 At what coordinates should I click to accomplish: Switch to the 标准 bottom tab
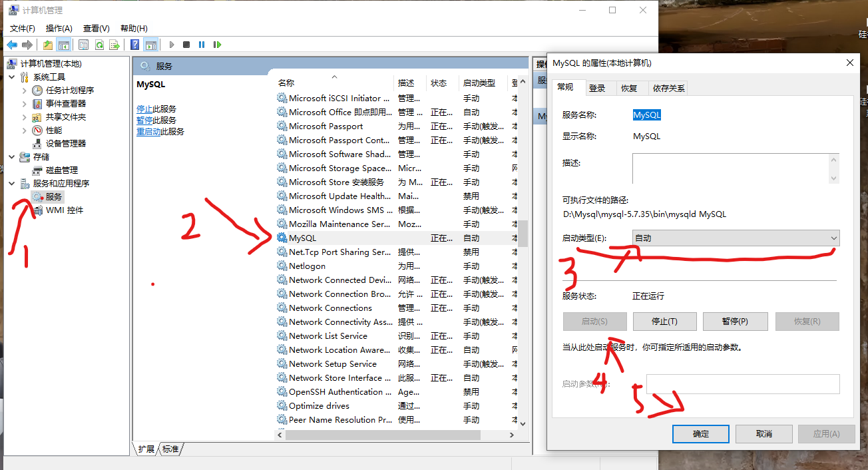(x=170, y=449)
